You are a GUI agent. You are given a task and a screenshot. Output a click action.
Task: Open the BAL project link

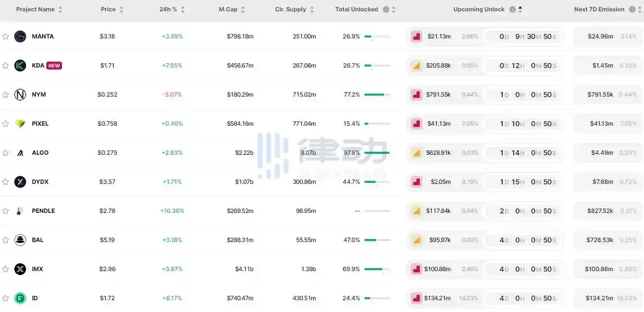point(37,240)
